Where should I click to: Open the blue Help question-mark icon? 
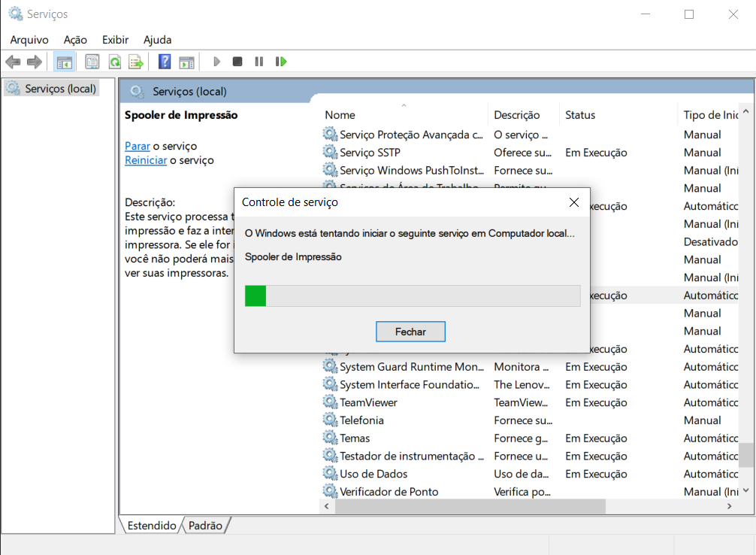pos(165,62)
